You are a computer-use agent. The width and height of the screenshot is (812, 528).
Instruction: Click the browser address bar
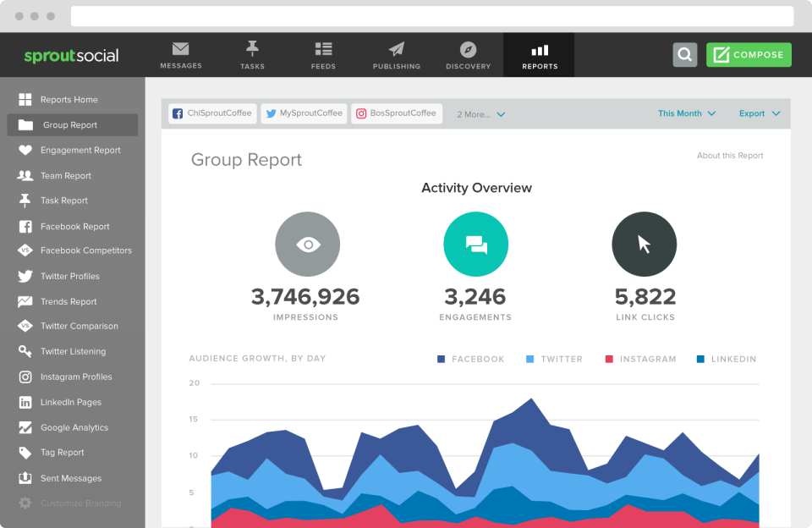click(x=432, y=16)
